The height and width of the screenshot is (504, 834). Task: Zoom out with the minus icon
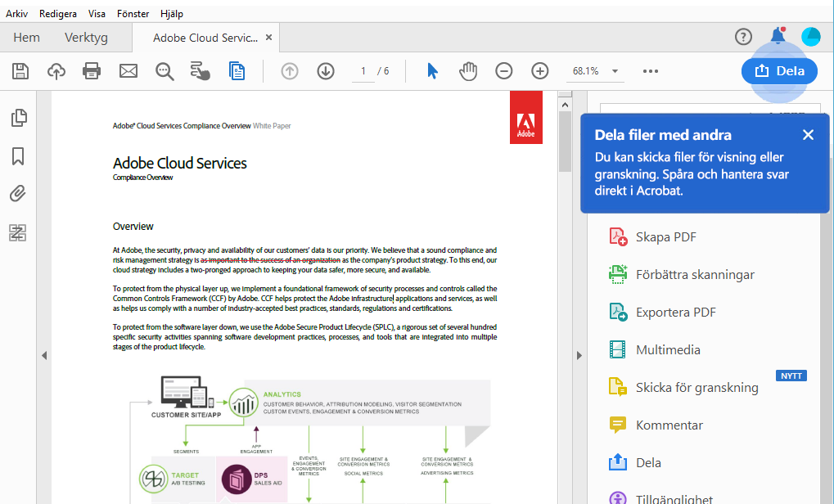point(503,71)
